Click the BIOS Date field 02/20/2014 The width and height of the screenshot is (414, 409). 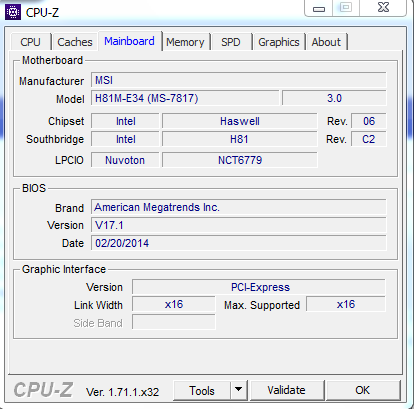click(239, 243)
